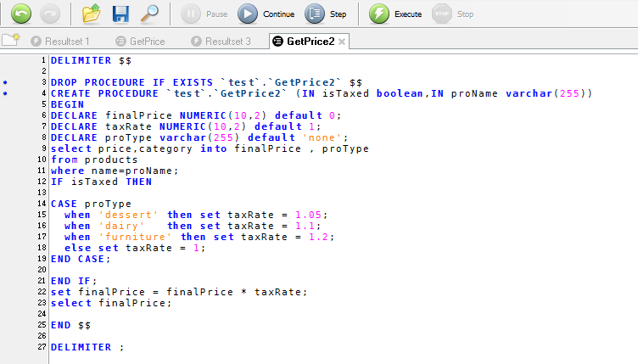This screenshot has width=638, height=364.
Task: Create a new tab with the star page icon
Action: [x=10, y=40]
